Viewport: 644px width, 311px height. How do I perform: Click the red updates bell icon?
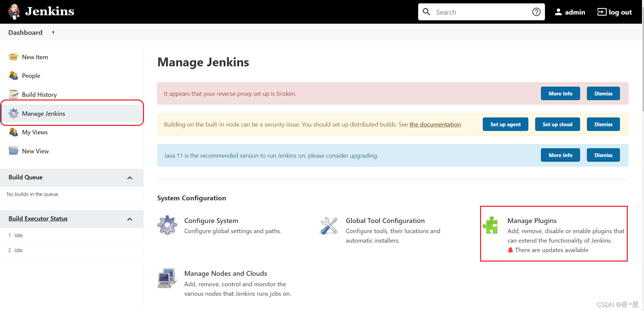pos(510,250)
